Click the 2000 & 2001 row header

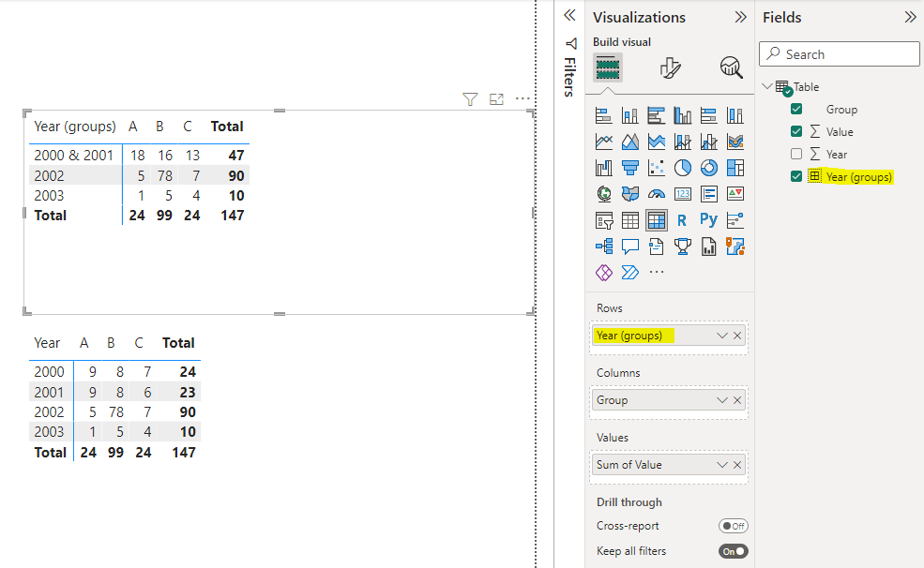click(x=74, y=156)
